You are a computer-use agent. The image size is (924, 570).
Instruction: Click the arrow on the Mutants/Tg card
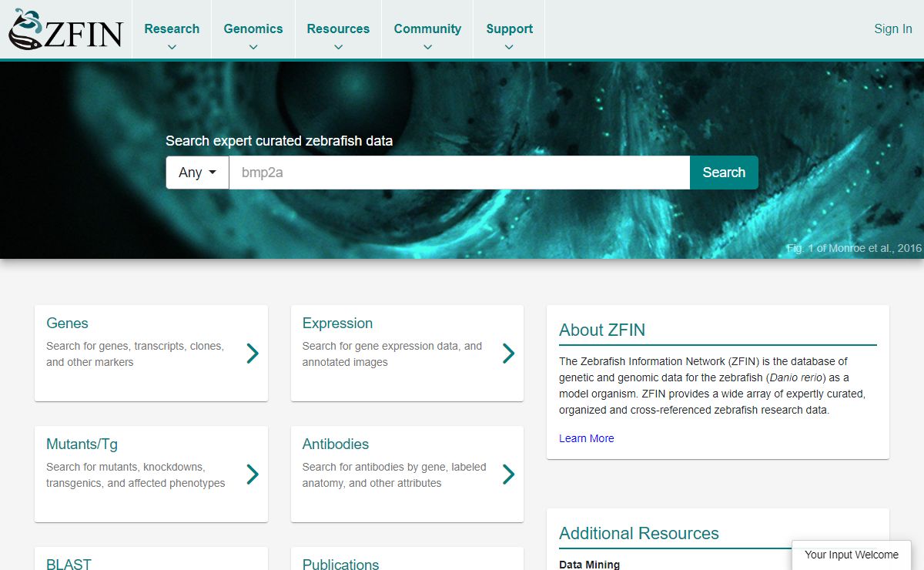(253, 474)
